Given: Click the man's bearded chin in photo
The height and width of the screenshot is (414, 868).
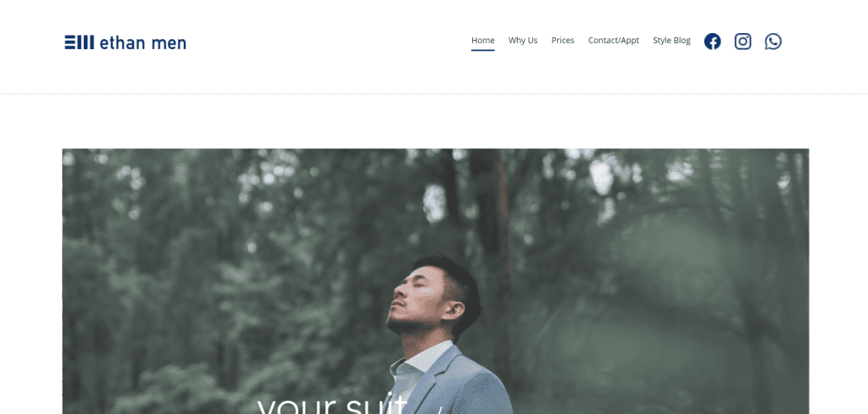Looking at the screenshot, I should point(403,324).
